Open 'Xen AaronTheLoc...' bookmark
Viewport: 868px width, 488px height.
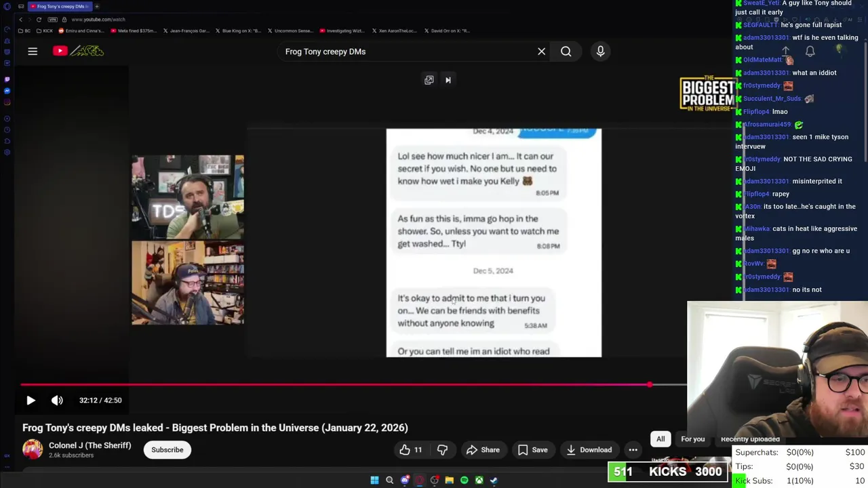[x=395, y=30]
